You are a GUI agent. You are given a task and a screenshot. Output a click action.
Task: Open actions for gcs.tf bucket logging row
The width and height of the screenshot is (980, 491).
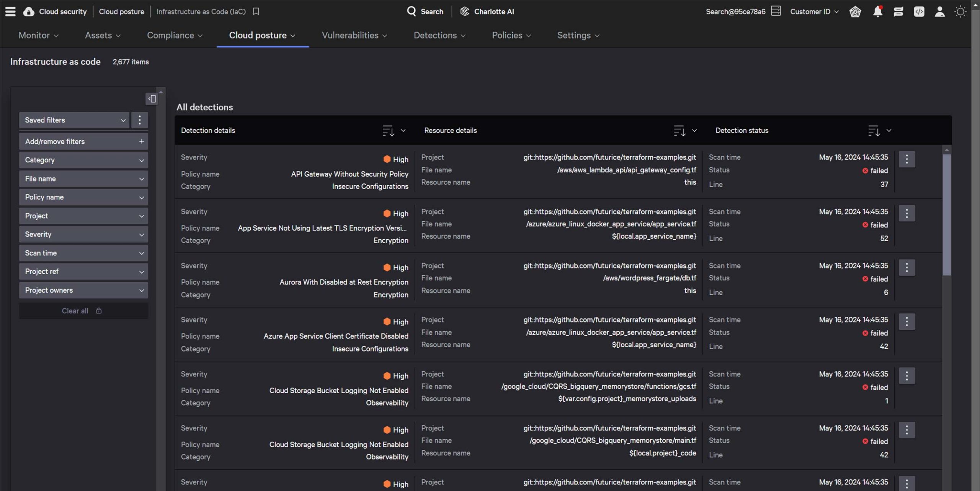click(x=907, y=376)
